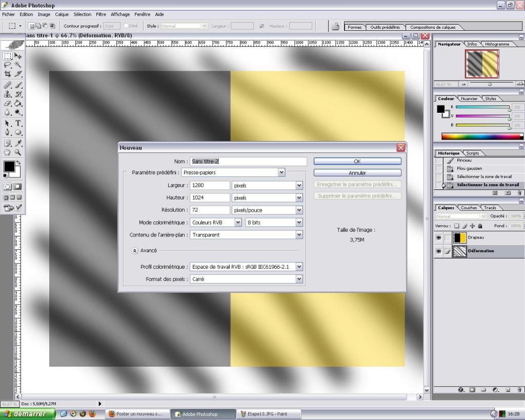This screenshot has height=420, width=525.
Task: Select the Paint Bucket tool
Action: click(x=18, y=103)
